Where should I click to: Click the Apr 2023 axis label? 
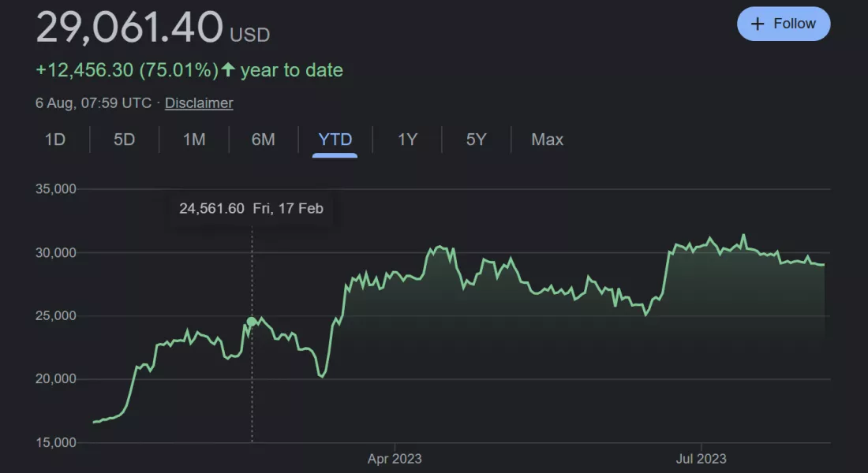[x=395, y=458]
